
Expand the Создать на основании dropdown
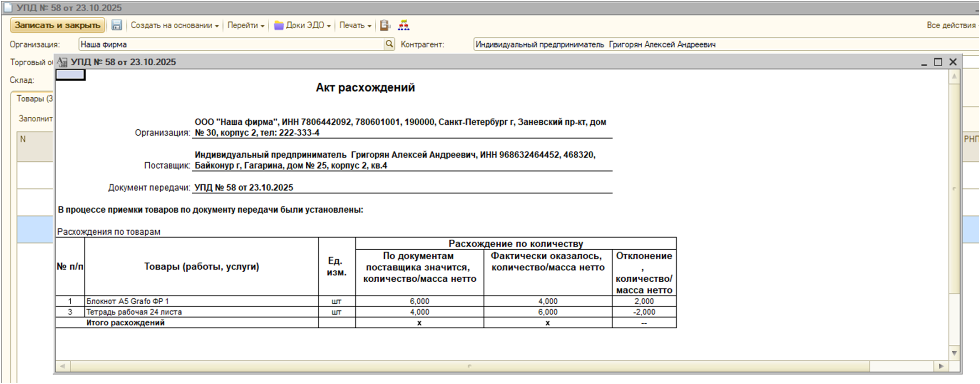[174, 25]
